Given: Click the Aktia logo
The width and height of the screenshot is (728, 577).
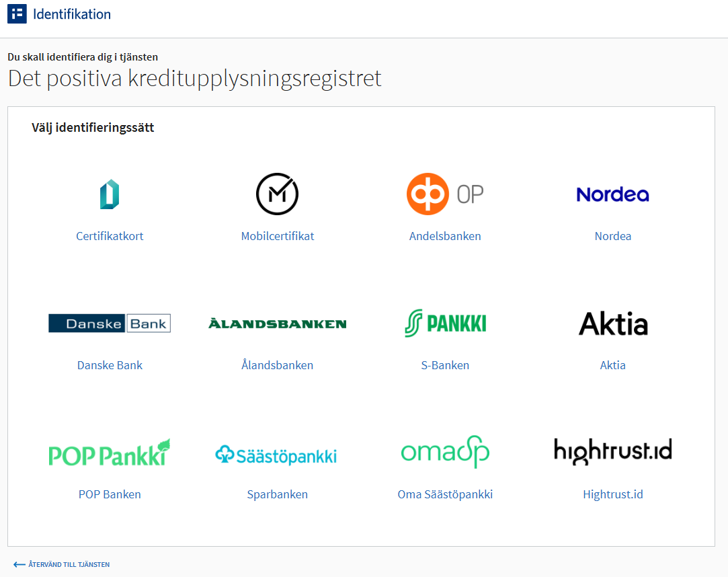Looking at the screenshot, I should point(612,323).
